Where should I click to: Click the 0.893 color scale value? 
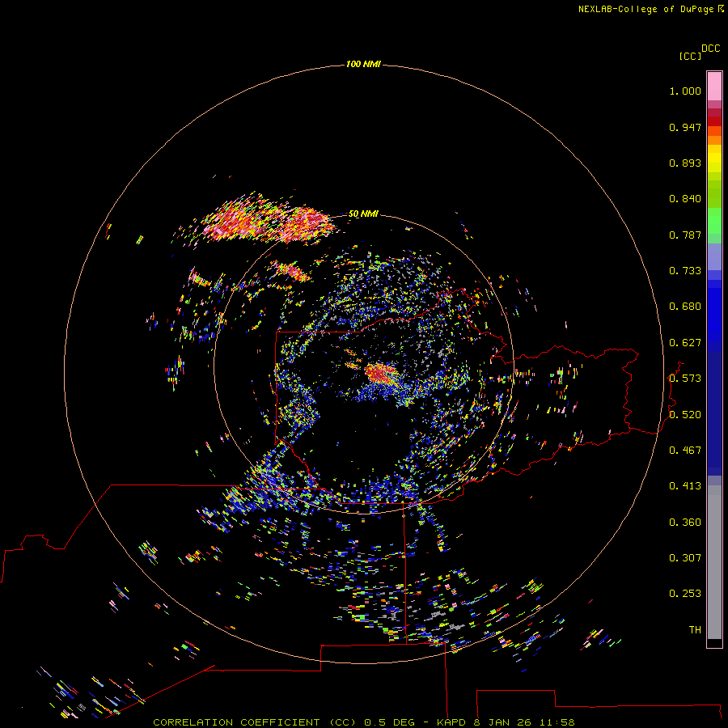tap(685, 163)
